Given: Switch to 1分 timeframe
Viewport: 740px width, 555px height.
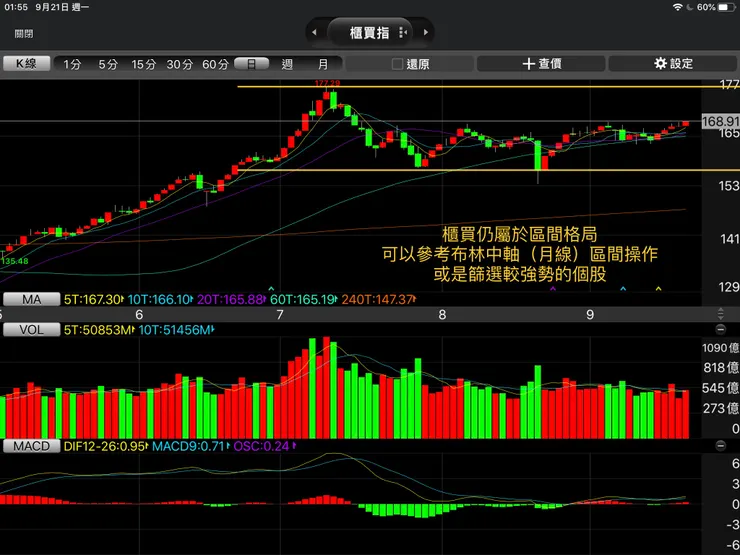Looking at the screenshot, I should [x=72, y=64].
